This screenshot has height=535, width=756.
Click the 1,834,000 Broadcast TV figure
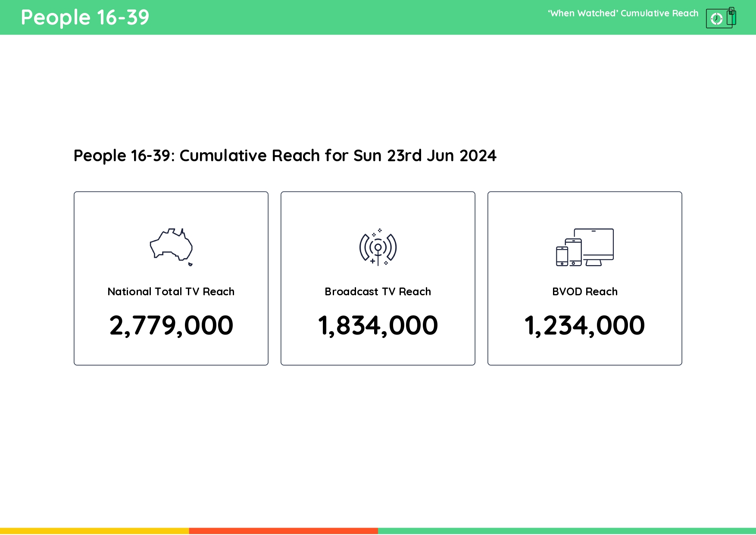(378, 325)
